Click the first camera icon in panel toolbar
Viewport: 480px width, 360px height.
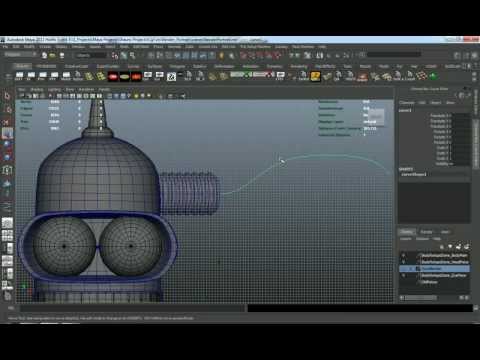click(x=22, y=96)
